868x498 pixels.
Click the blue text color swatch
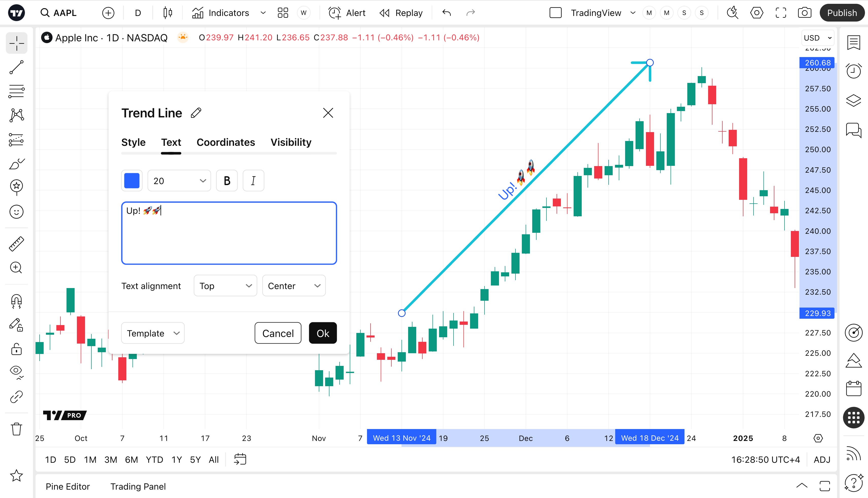pos(132,181)
